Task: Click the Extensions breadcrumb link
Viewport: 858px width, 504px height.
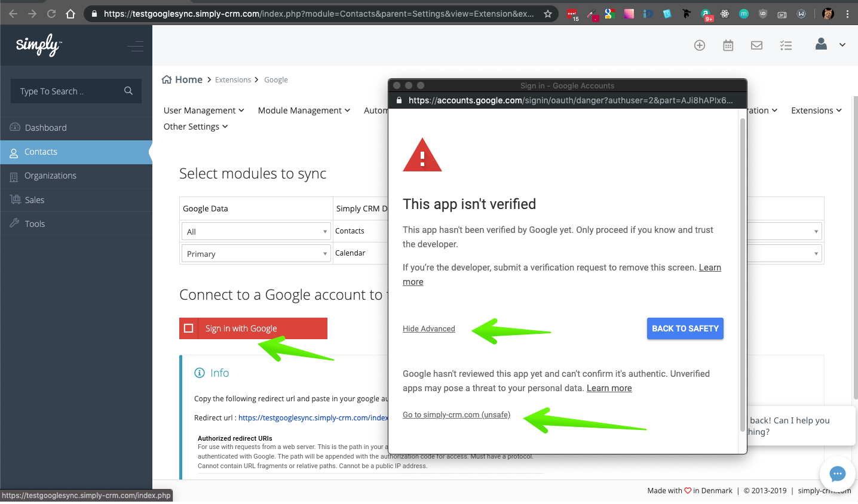Action: (233, 80)
